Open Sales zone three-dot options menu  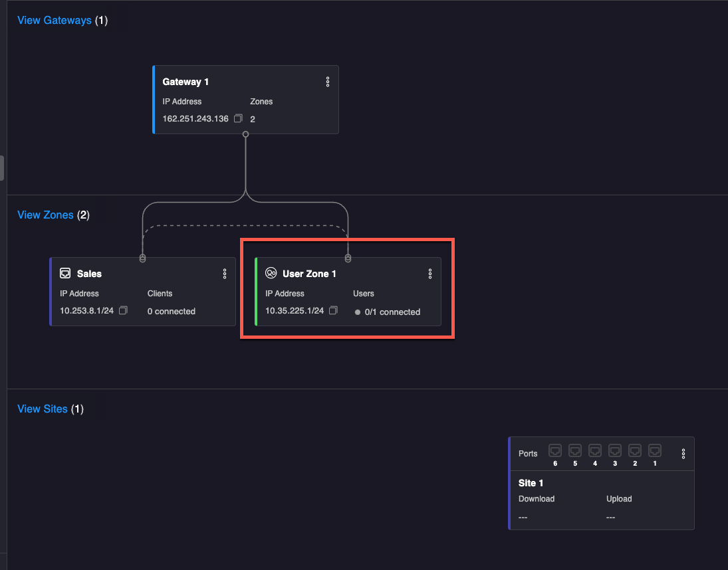pyautogui.click(x=225, y=274)
